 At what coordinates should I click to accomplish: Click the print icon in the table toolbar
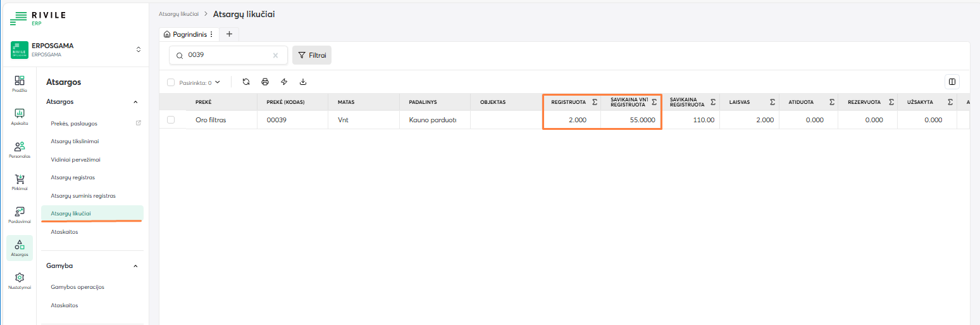[x=265, y=82]
